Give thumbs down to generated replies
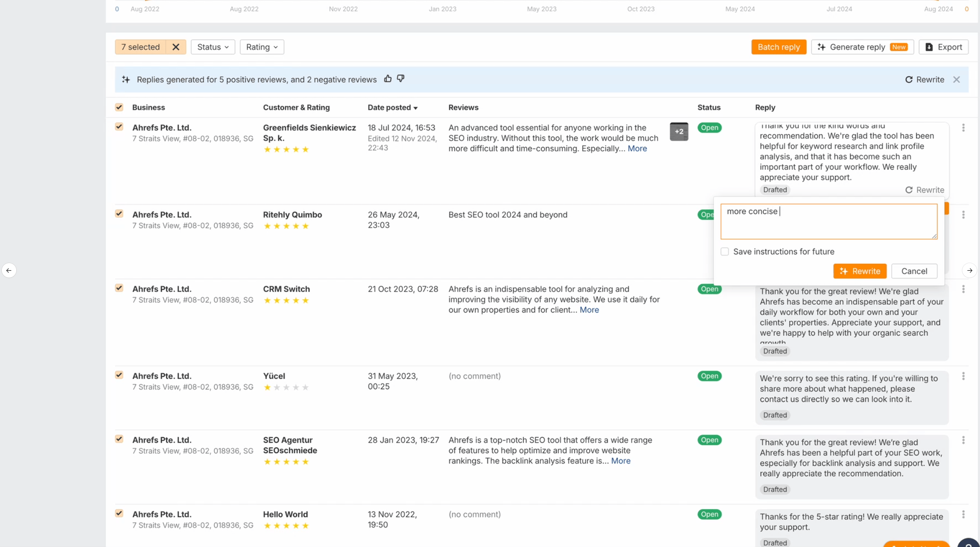Viewport: 980px width, 547px height. pyautogui.click(x=401, y=79)
